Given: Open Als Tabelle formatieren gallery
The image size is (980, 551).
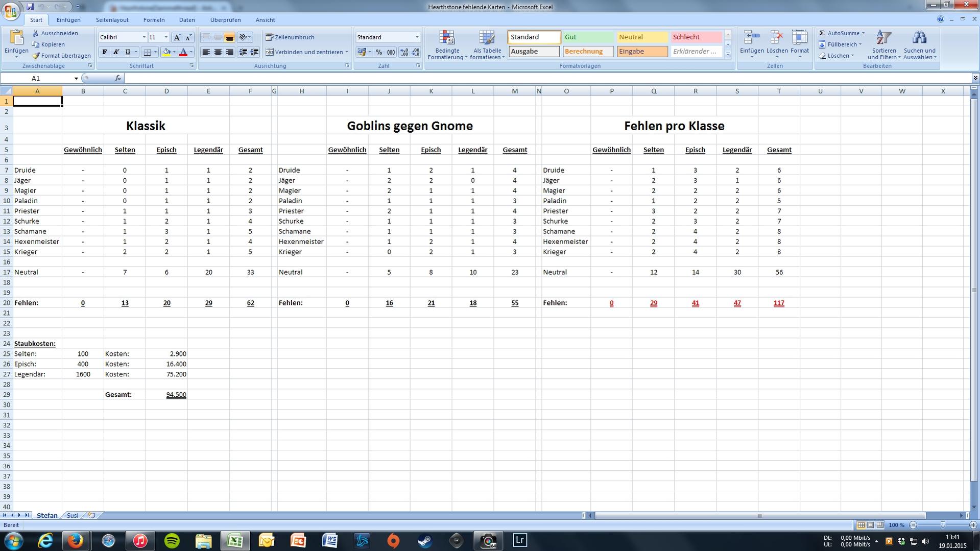Looking at the screenshot, I should [487, 45].
